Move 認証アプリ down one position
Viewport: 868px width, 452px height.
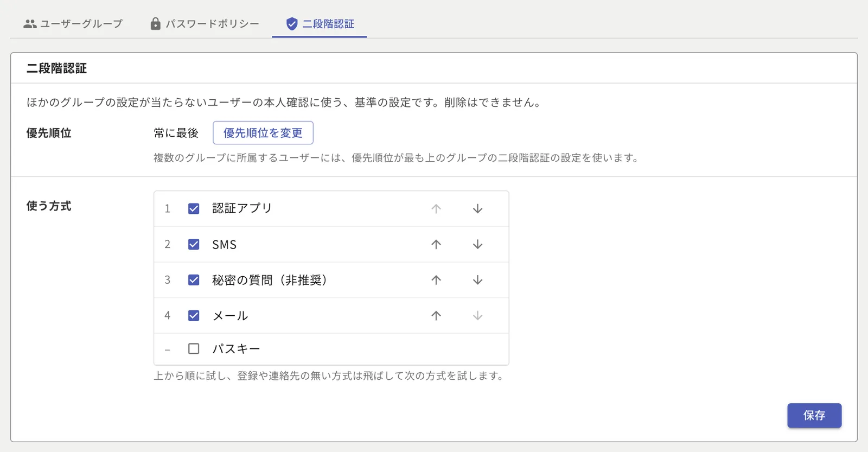[477, 209]
